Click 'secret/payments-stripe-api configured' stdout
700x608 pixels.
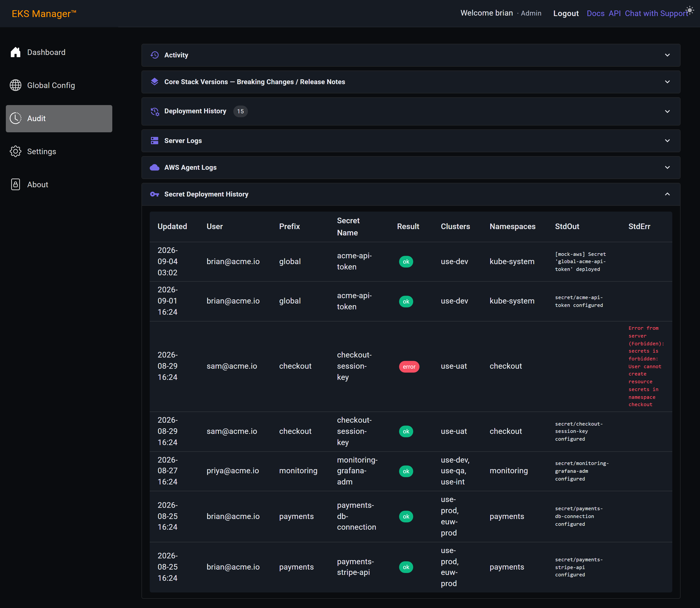579,567
